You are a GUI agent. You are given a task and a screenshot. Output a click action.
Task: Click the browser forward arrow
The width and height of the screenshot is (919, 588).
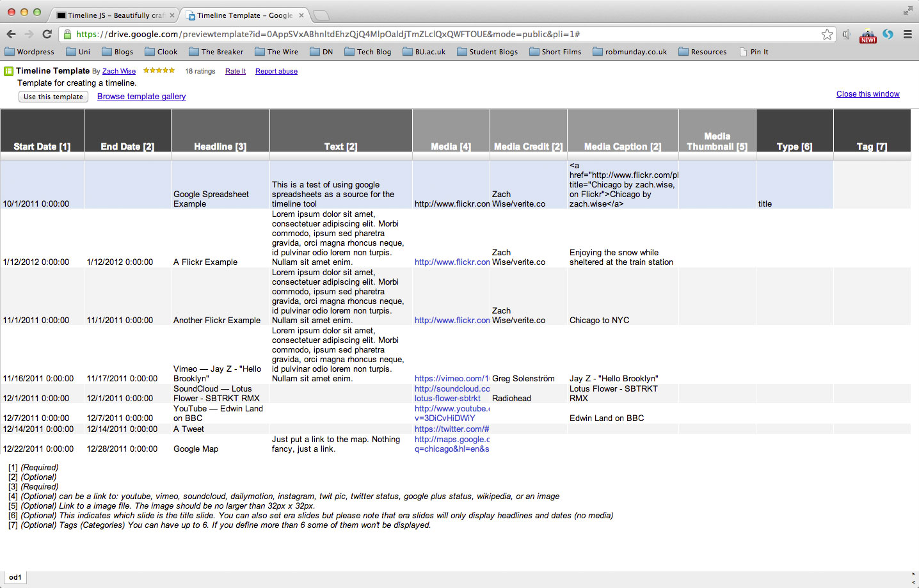pyautogui.click(x=29, y=34)
